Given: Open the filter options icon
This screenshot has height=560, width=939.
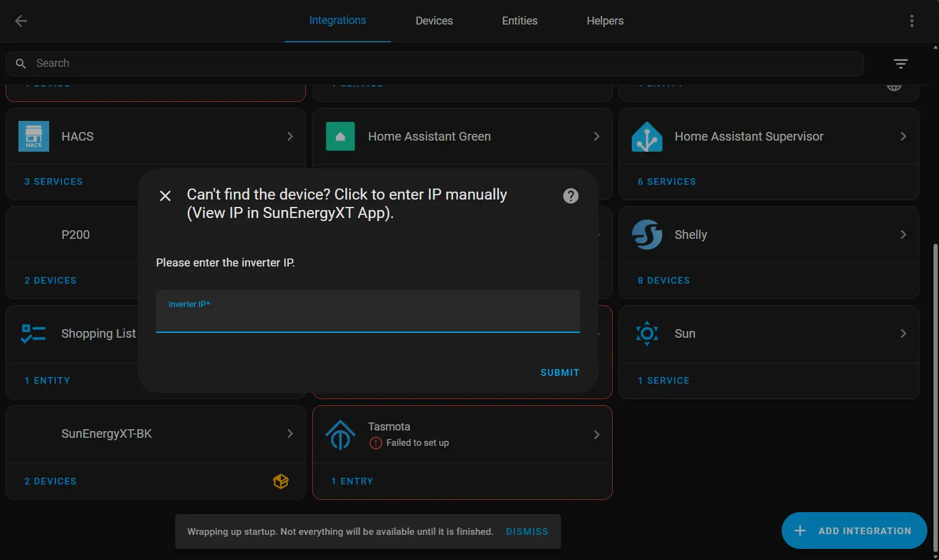Looking at the screenshot, I should pyautogui.click(x=900, y=63).
